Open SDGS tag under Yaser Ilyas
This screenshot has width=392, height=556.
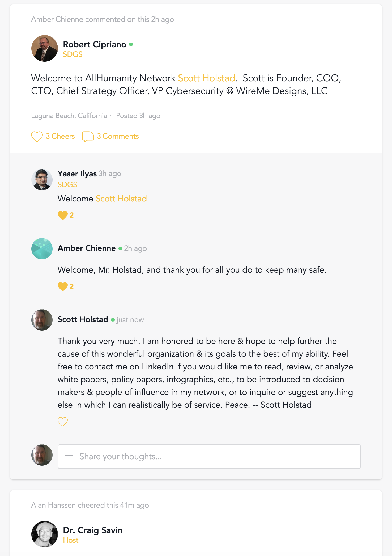tap(67, 185)
